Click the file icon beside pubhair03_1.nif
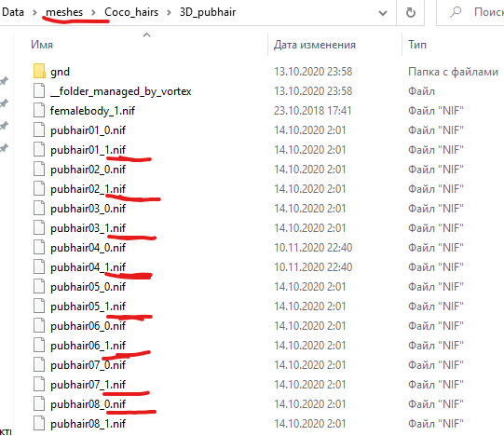This screenshot has height=436, width=504. pos(39,227)
